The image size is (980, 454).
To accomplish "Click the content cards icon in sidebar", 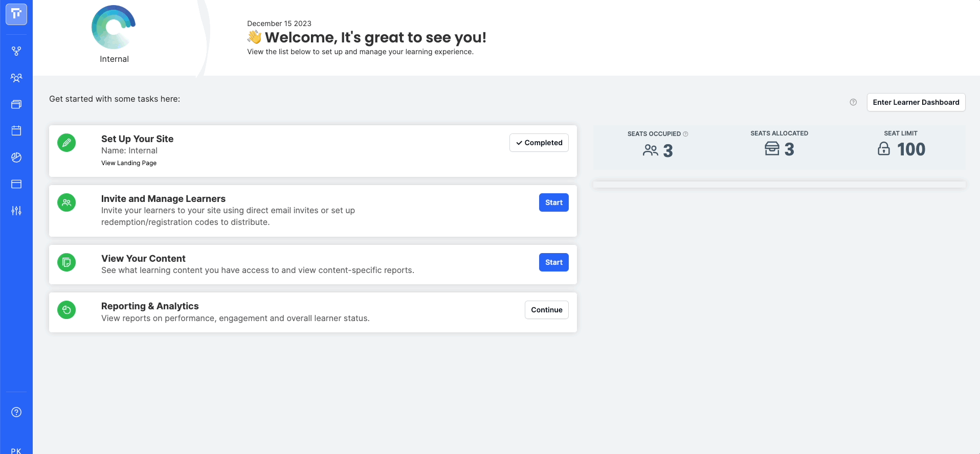I will click(16, 104).
